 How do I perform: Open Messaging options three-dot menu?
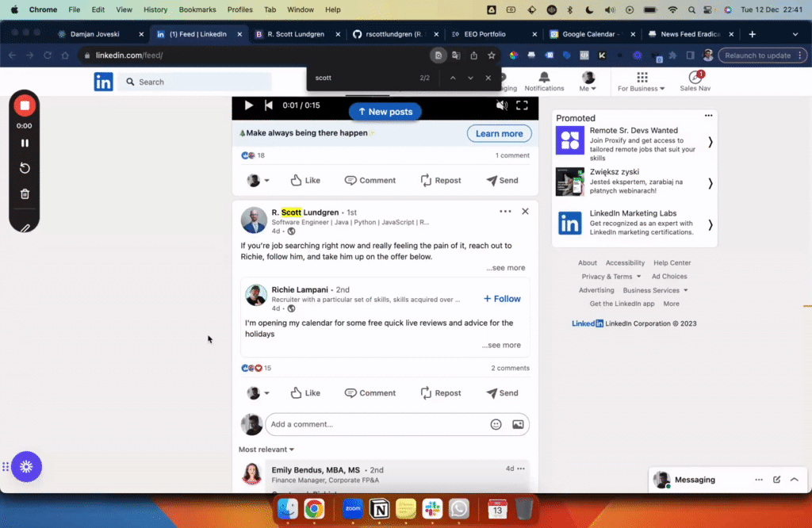759,480
